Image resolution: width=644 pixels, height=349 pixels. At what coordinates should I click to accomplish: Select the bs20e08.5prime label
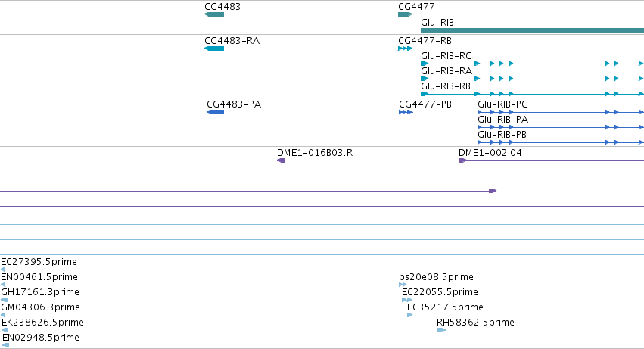[436, 277]
